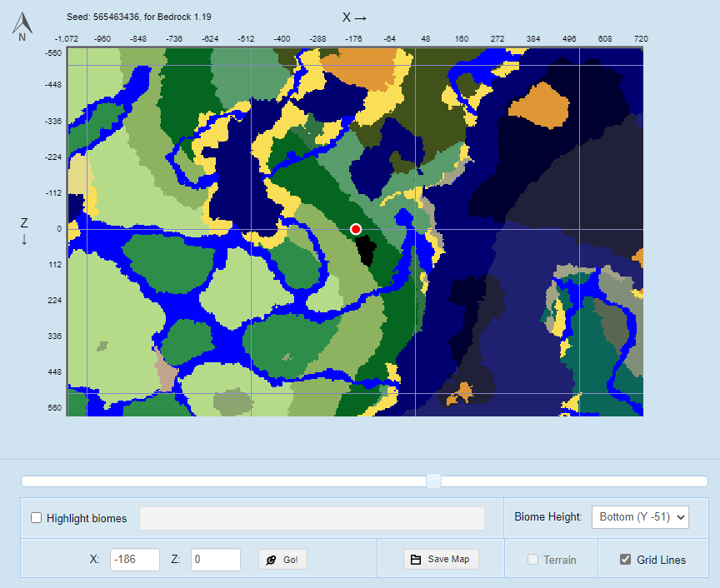Click the Save Map button
This screenshot has width=720, height=588.
441,560
